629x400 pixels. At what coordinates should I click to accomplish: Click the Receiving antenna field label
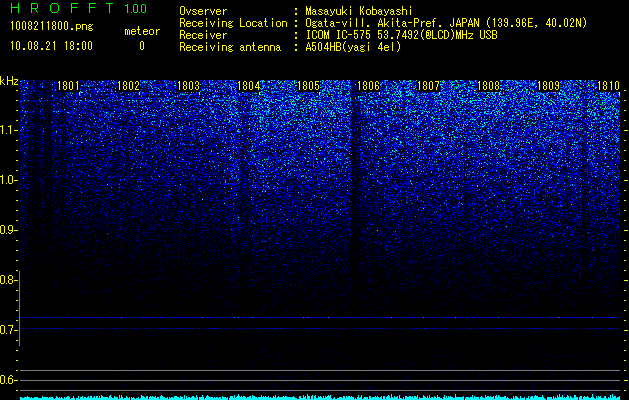point(230,47)
